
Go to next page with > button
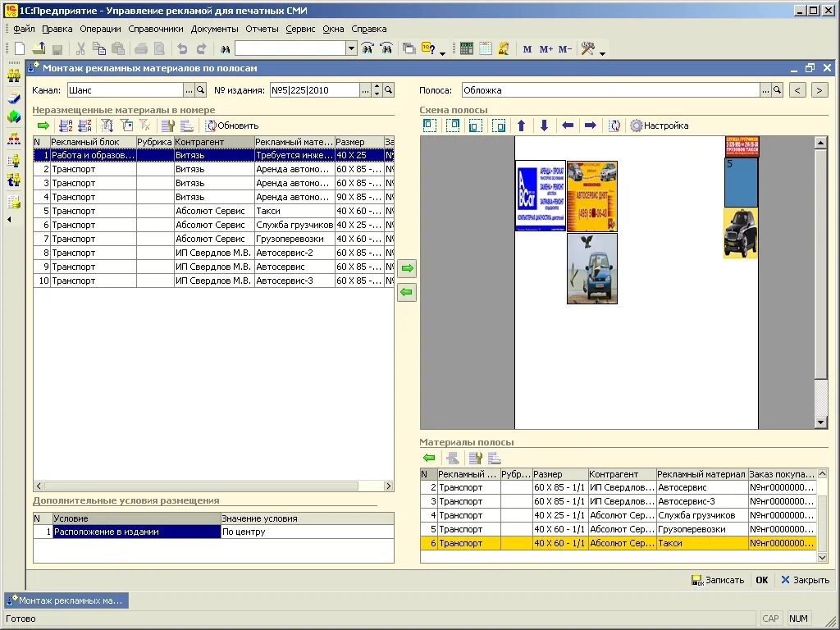tap(819, 90)
